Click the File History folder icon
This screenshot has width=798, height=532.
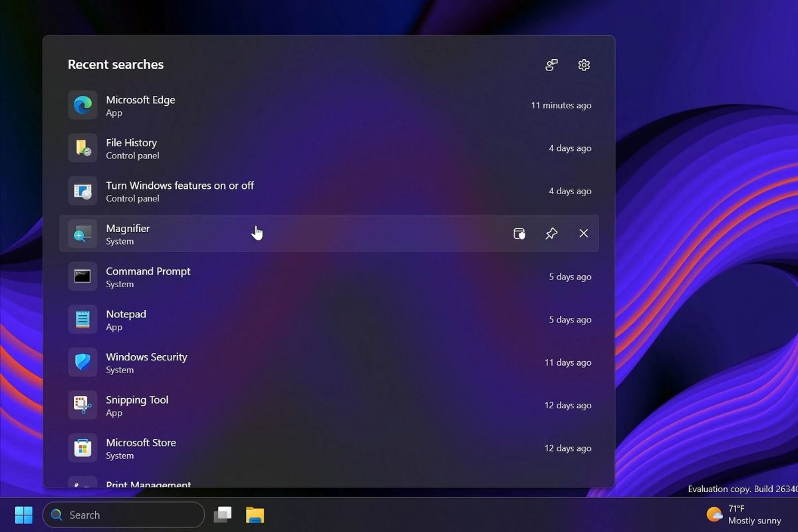point(82,148)
